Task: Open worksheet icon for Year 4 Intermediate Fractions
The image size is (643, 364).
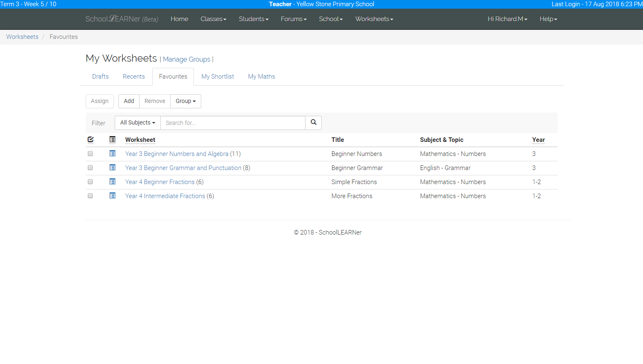Action: pyautogui.click(x=113, y=196)
